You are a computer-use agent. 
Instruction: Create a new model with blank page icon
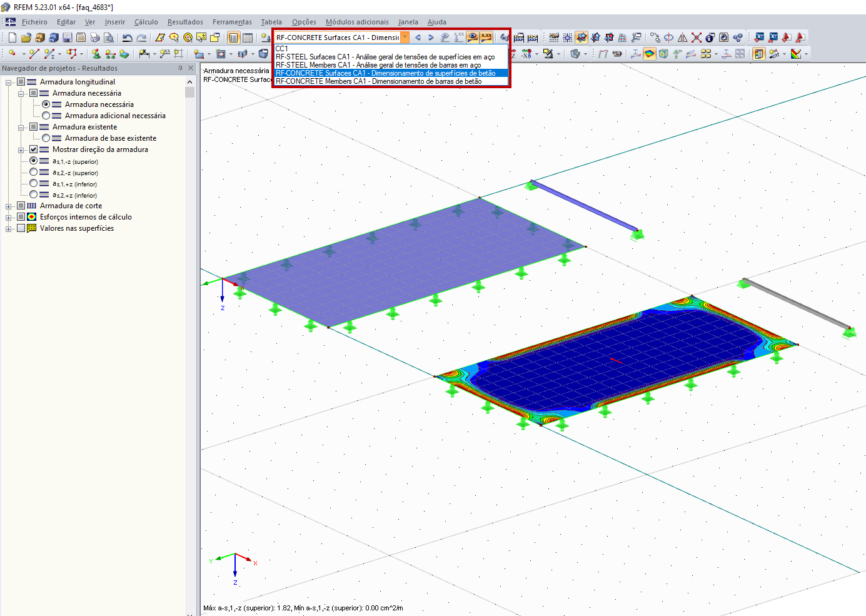(12, 38)
